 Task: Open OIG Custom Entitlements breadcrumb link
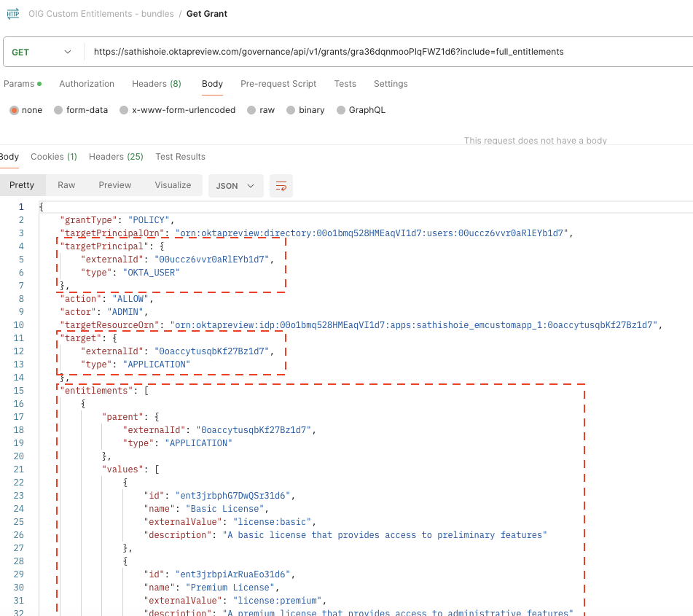pos(101,14)
